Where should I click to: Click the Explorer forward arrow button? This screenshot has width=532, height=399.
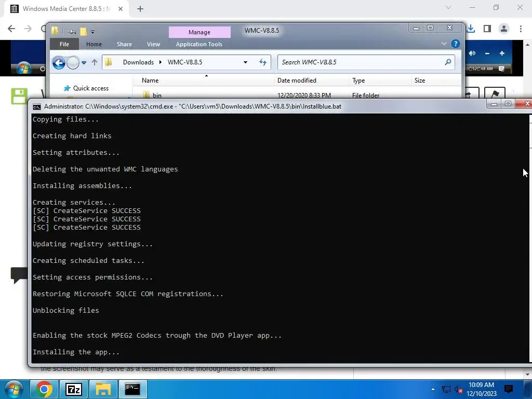[73, 63]
